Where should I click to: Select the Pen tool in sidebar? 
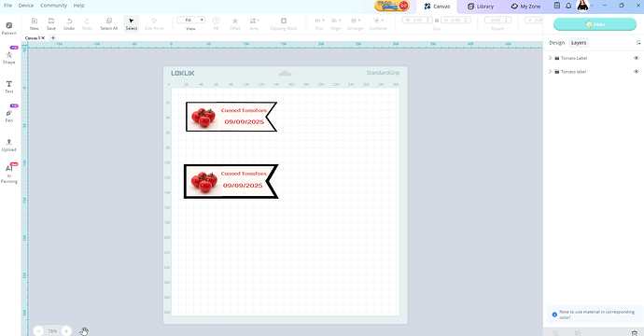(x=9, y=116)
